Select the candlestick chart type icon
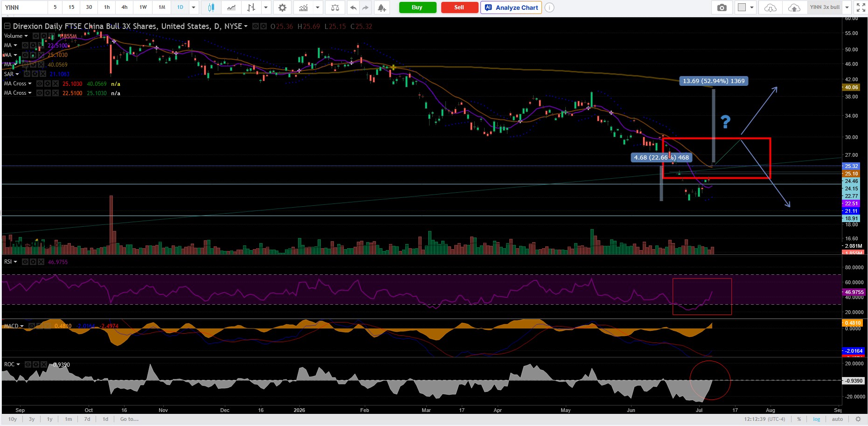Screen dimensions: 868x426 [x=211, y=7]
